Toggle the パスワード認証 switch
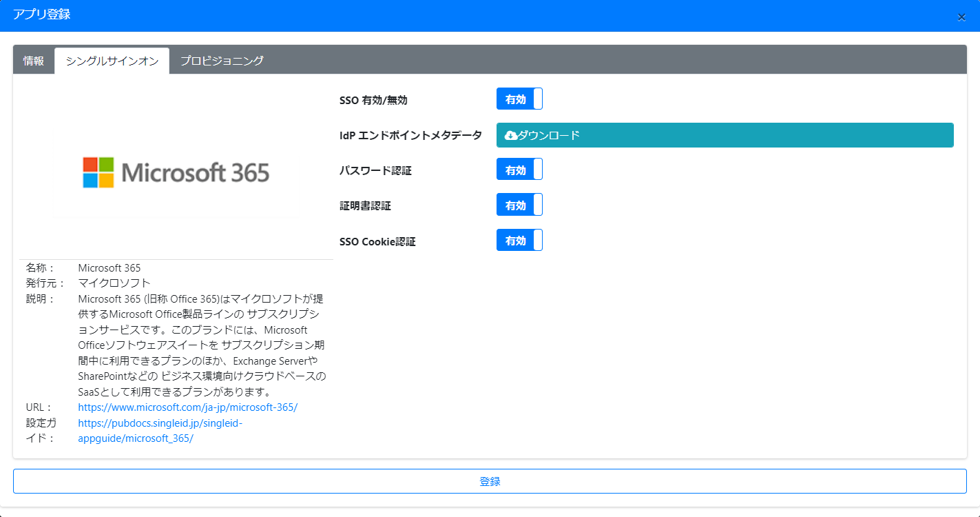 point(519,169)
